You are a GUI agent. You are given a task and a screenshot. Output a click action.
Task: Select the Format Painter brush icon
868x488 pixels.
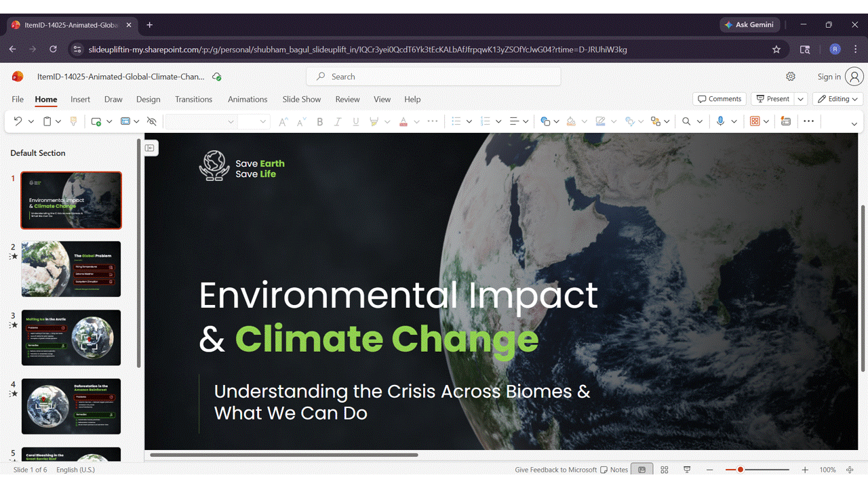73,121
